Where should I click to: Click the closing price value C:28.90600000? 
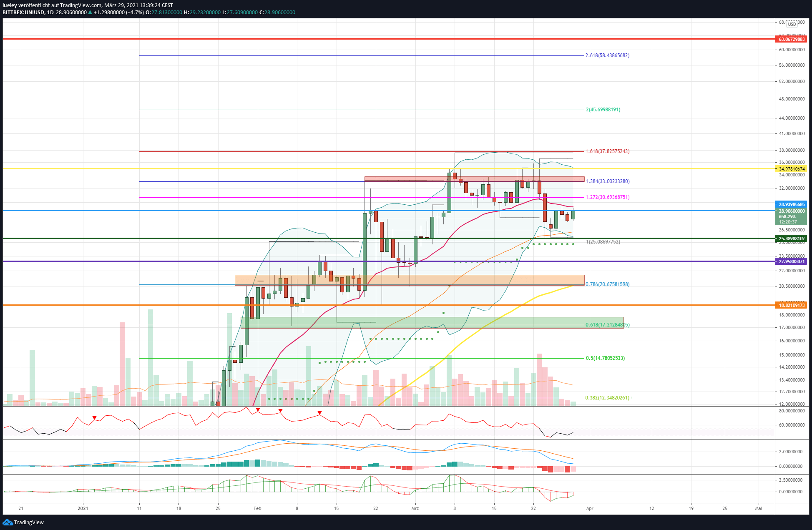277,13
